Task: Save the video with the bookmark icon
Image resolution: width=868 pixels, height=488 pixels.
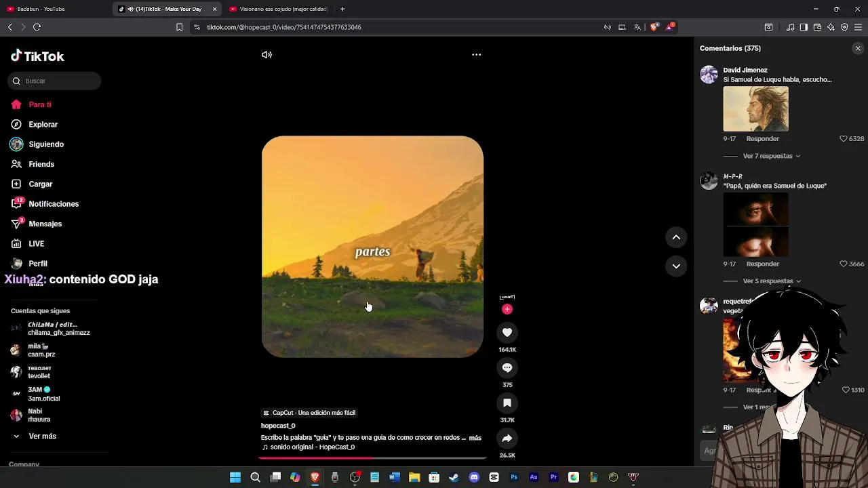Action: coord(507,403)
